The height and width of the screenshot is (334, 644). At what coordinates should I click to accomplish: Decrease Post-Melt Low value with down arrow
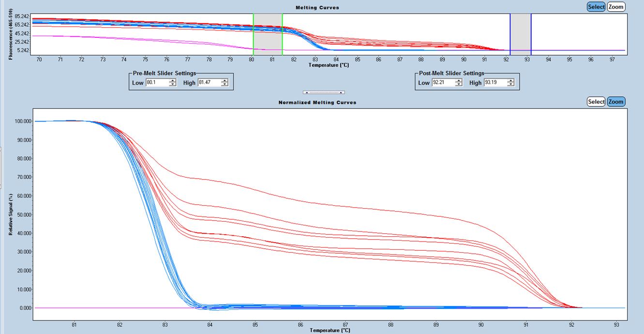458,85
